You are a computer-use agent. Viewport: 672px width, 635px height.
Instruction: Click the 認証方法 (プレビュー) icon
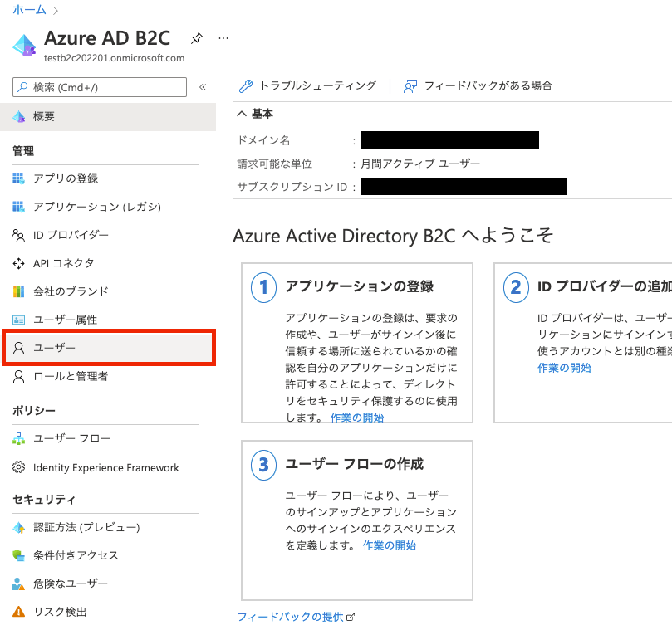(18, 528)
